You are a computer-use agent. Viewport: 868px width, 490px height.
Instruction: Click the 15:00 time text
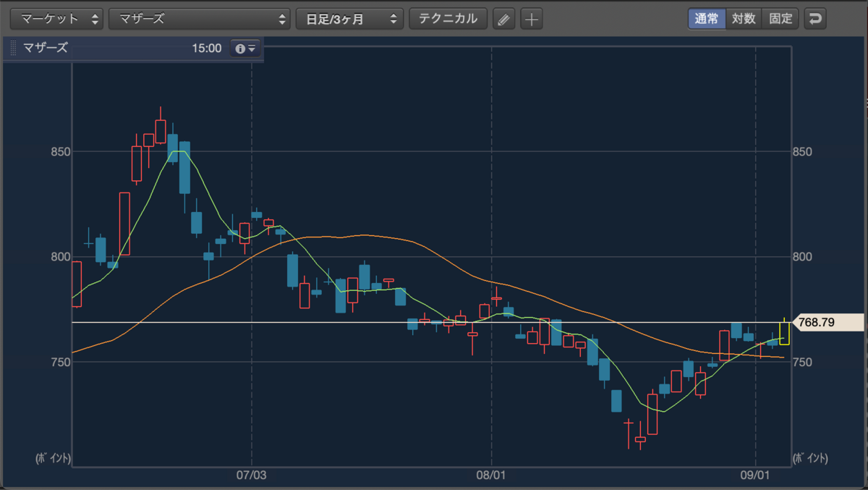207,48
